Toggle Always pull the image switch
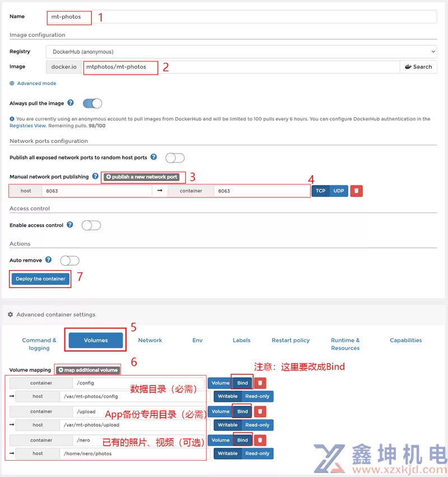 click(92, 104)
